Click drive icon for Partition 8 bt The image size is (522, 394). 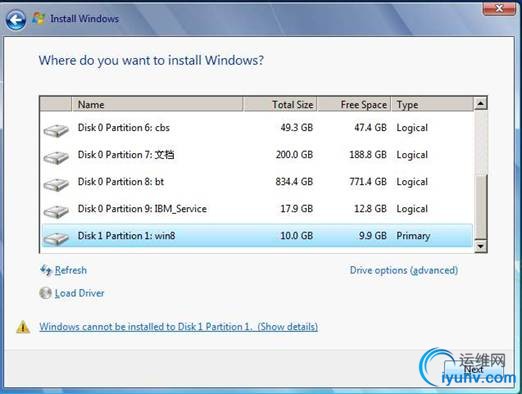56,184
